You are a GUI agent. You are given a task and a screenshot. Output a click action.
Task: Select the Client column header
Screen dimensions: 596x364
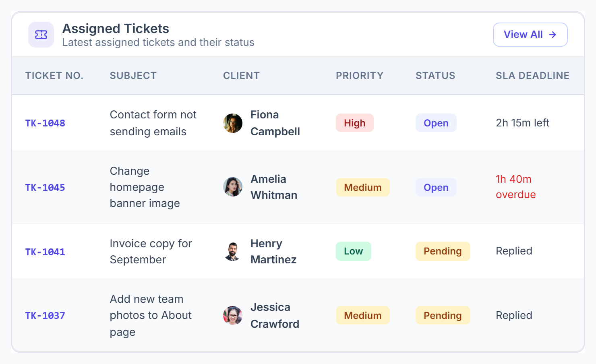point(241,76)
